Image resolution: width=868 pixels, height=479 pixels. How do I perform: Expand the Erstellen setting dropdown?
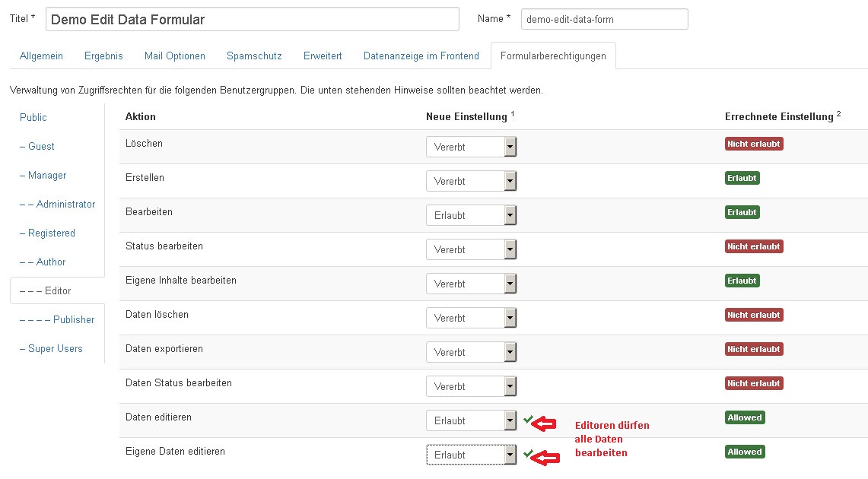(471, 181)
